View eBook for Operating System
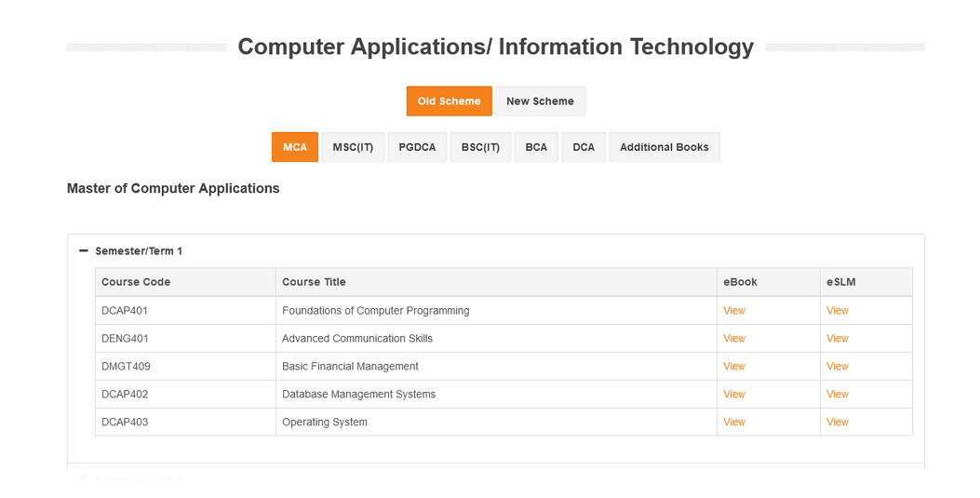Viewport: 980px width, 498px height. [733, 423]
